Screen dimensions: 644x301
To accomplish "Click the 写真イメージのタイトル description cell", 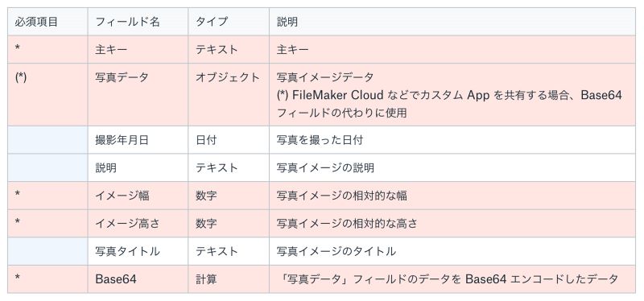I will pyautogui.click(x=452, y=251).
